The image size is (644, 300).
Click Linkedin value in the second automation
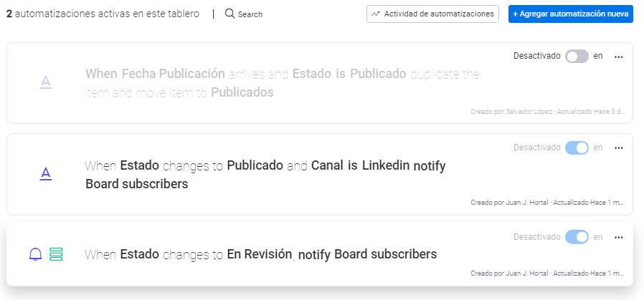coord(385,166)
